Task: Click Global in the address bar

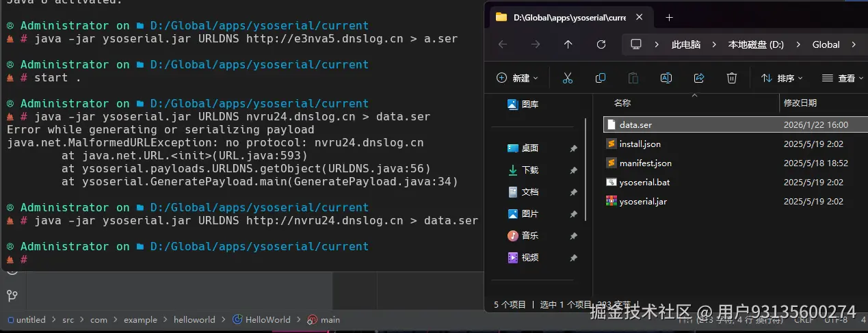Action: pos(826,44)
